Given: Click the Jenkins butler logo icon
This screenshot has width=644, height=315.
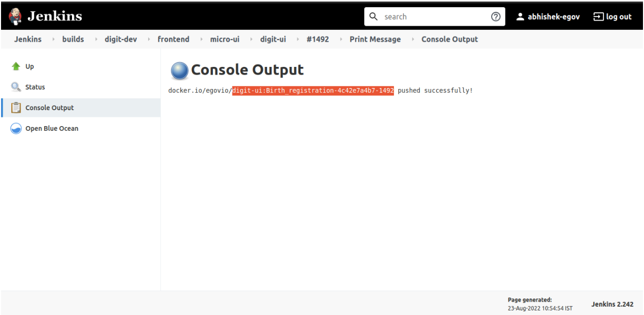Looking at the screenshot, I should pyautogui.click(x=15, y=16).
